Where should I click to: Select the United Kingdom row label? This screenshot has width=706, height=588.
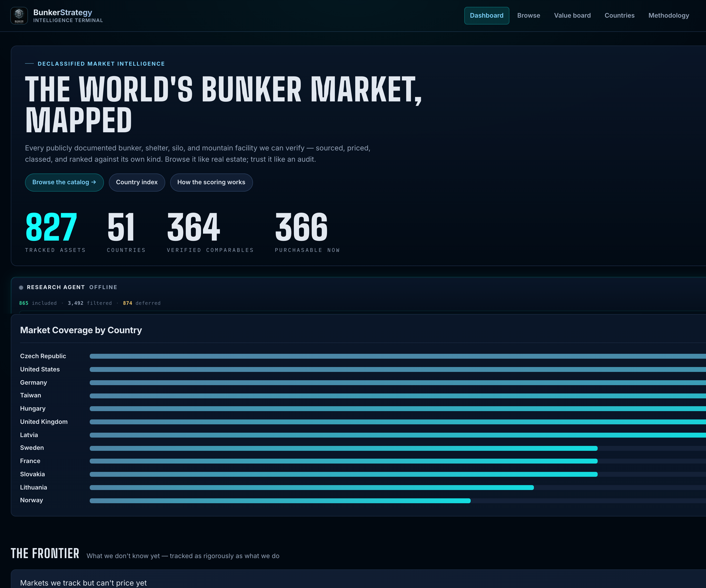[x=44, y=422]
